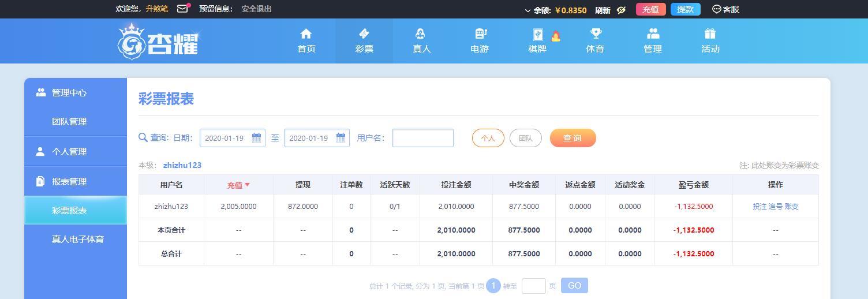The image size is (868, 299).
Task: Open 客服 customer service chat
Action: point(725,9)
